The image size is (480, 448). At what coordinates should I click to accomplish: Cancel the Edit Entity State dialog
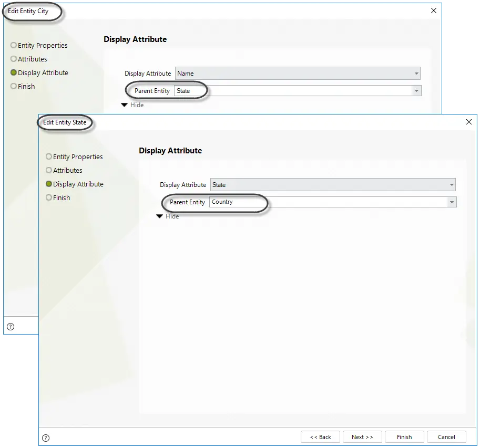[446, 437]
